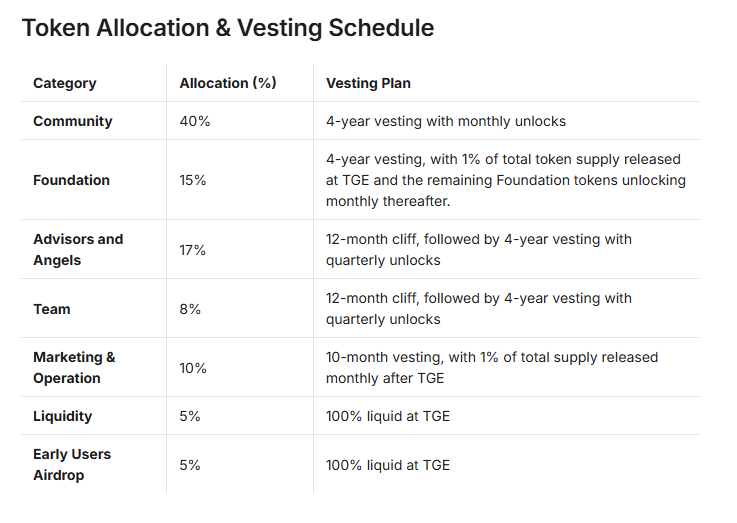Screen dimensions: 737x523
Task: Click the Early Users Airdrop label
Action: coord(72,465)
